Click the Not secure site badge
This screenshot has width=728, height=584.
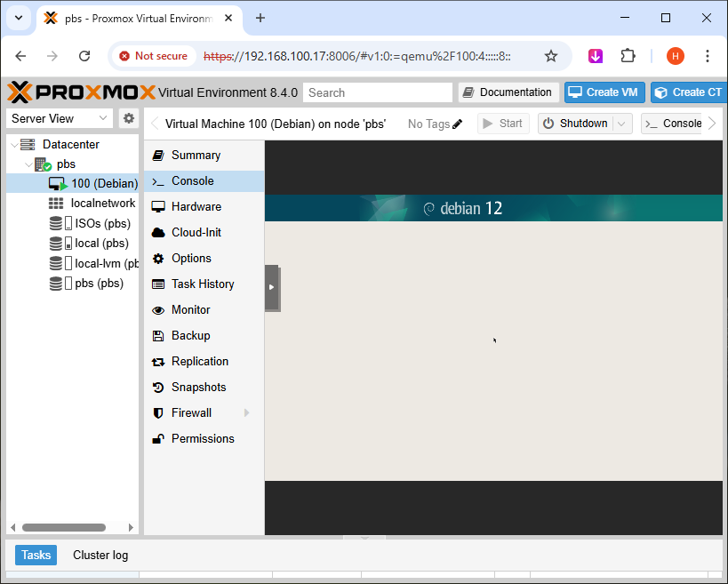[x=154, y=56]
